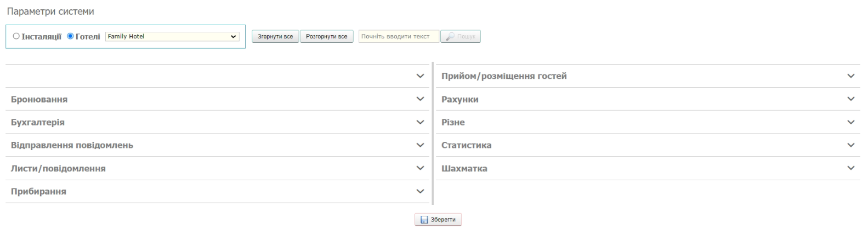Focus the search text input field
Screen dimensions: 868x246
(399, 37)
